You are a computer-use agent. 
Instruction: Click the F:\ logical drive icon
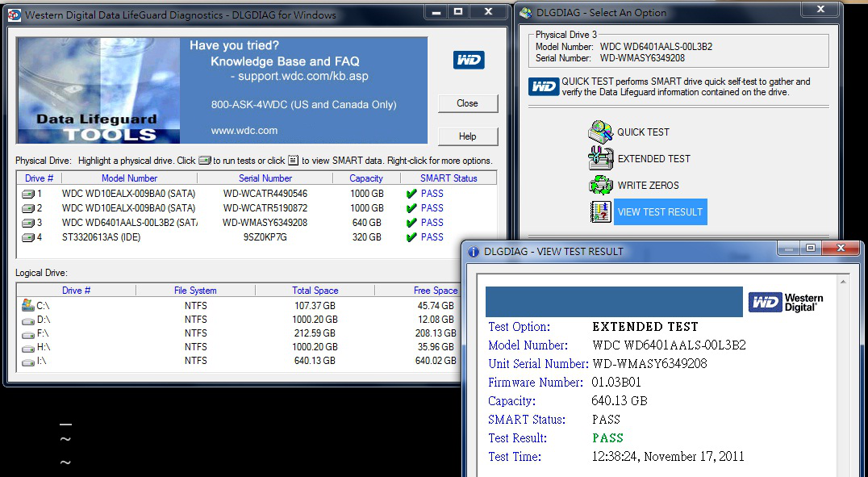[x=27, y=334]
